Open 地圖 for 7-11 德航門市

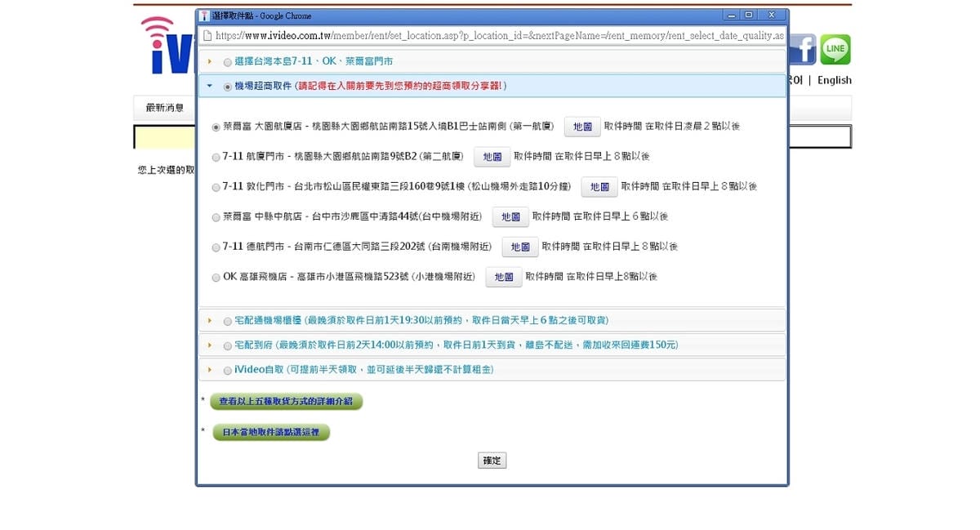pos(520,247)
